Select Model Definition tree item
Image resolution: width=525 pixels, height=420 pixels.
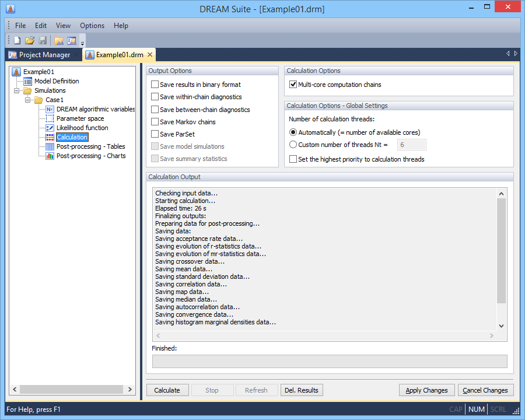pyautogui.click(x=57, y=81)
